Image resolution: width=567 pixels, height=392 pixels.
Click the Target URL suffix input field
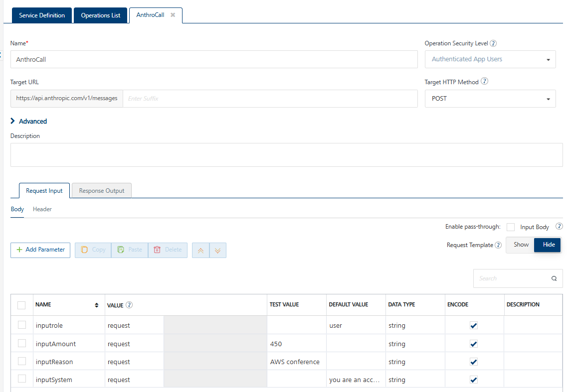click(269, 99)
